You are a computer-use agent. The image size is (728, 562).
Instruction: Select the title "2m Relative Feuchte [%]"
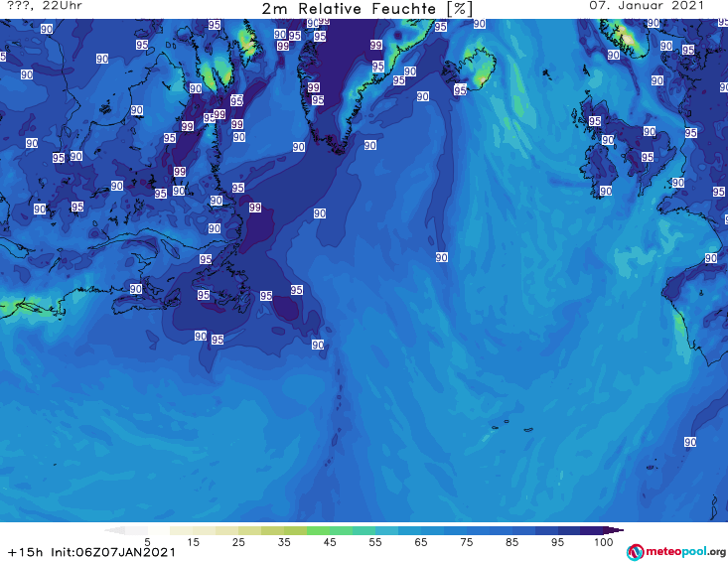click(x=367, y=8)
